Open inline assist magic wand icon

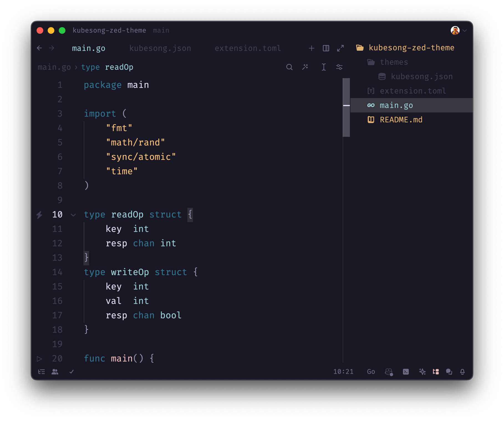pyautogui.click(x=305, y=67)
